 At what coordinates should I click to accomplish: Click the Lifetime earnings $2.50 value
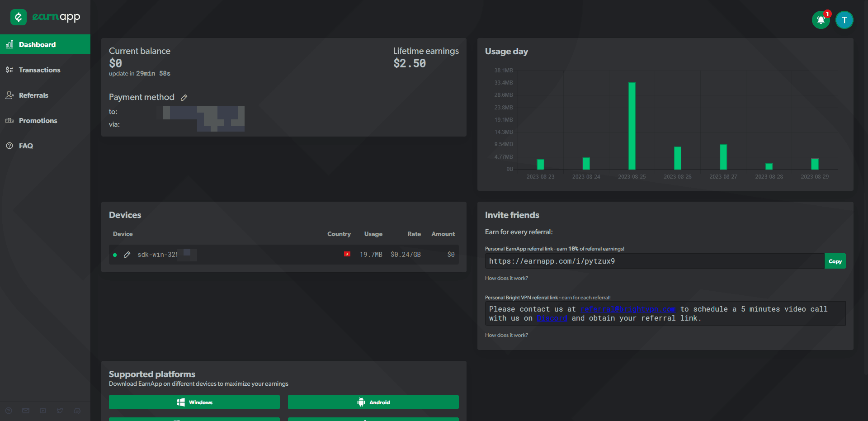410,63
